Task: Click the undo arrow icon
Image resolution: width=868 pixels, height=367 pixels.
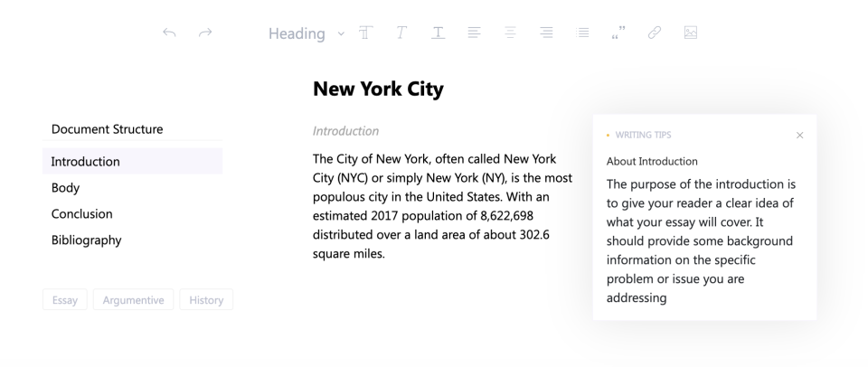Action: [x=169, y=33]
